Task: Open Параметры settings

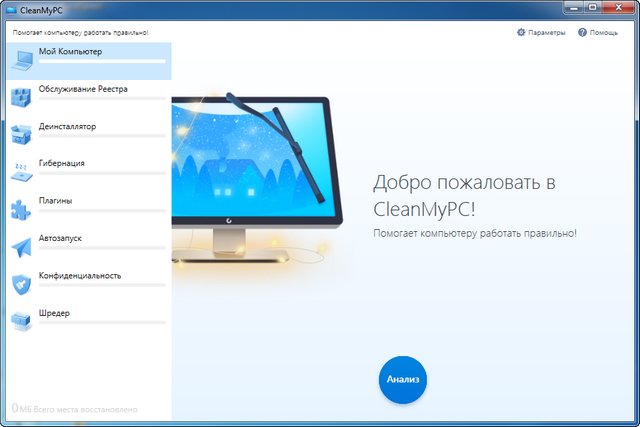Action: pyautogui.click(x=541, y=32)
